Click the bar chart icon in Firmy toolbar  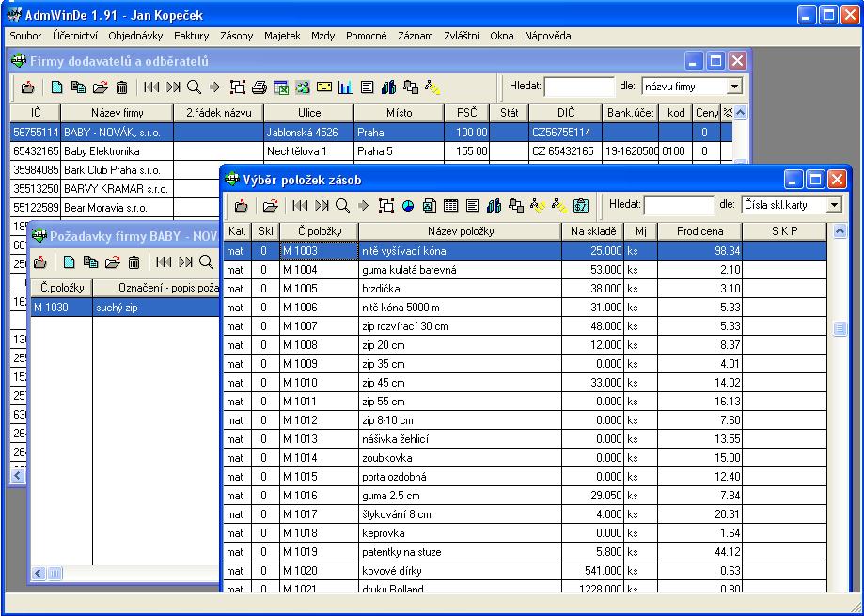(x=345, y=87)
